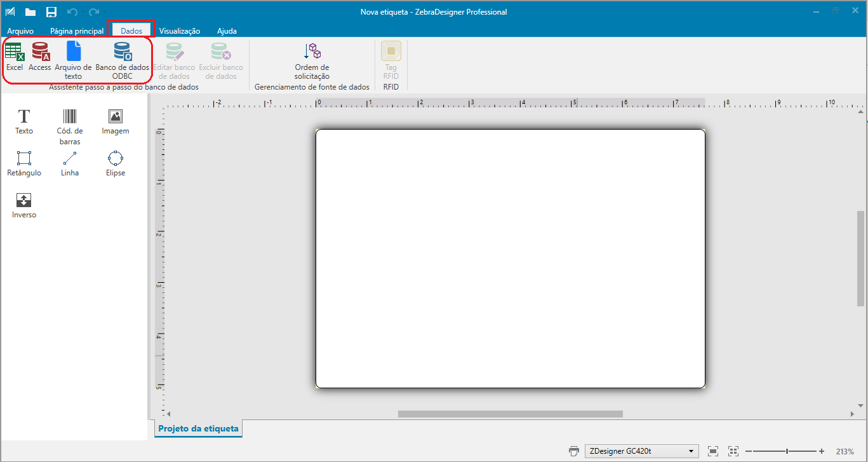
Task: Save the label using the save icon
Action: pyautogui.click(x=51, y=11)
